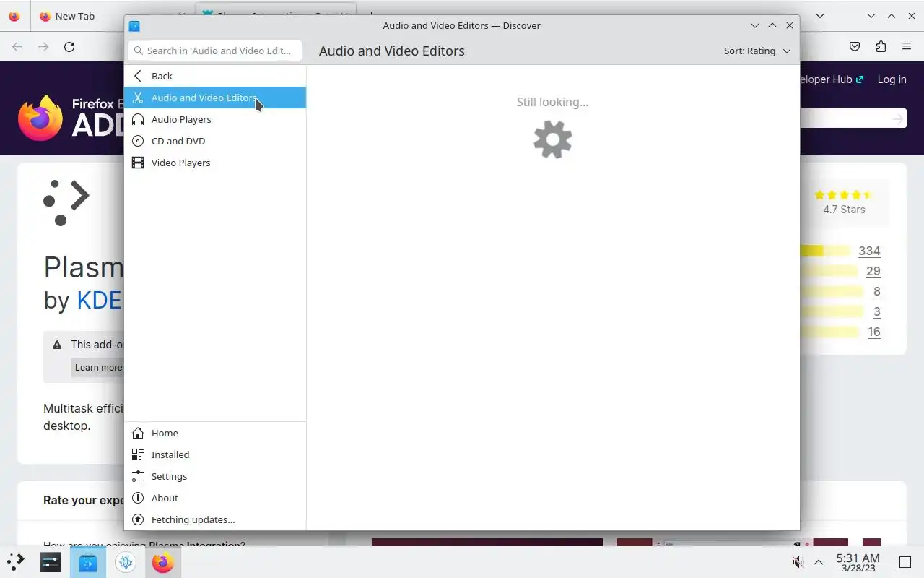Screen dimensions: 924x578
Task: Open Firefox Save to Pocket icon
Action: coord(855,47)
